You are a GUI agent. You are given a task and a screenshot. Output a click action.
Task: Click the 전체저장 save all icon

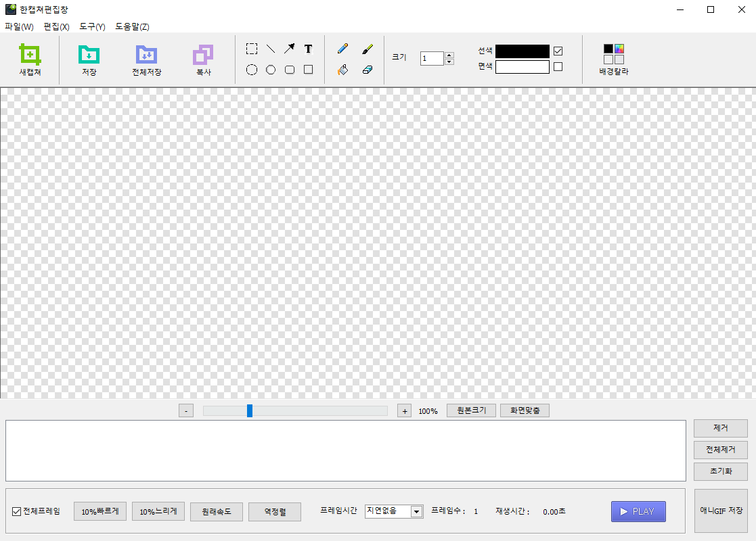point(146,54)
